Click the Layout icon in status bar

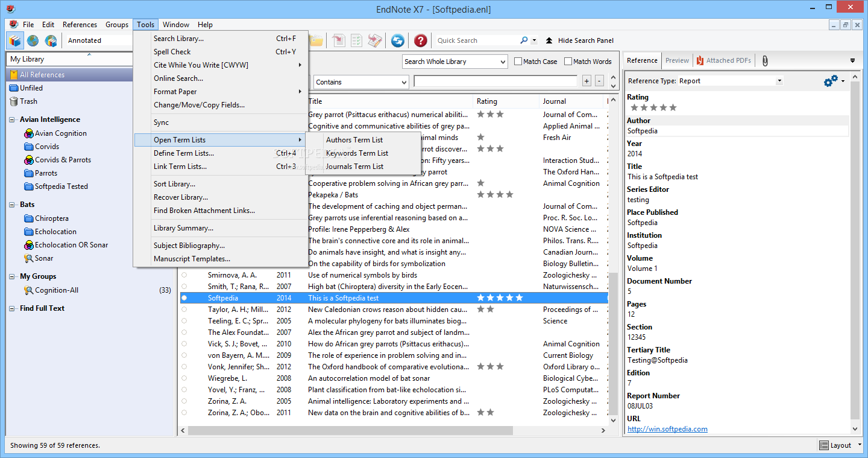coord(824,445)
